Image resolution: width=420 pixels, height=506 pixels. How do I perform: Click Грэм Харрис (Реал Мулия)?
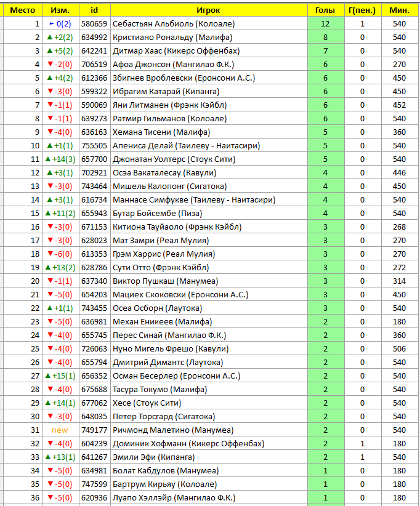click(x=164, y=254)
